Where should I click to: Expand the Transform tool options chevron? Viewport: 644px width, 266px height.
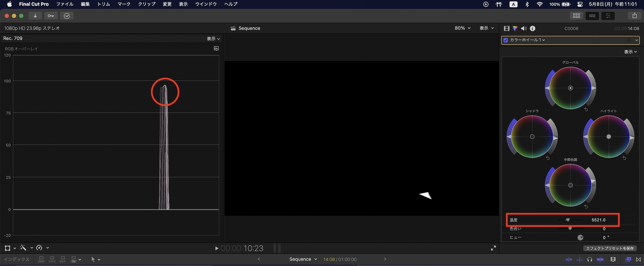[15, 248]
